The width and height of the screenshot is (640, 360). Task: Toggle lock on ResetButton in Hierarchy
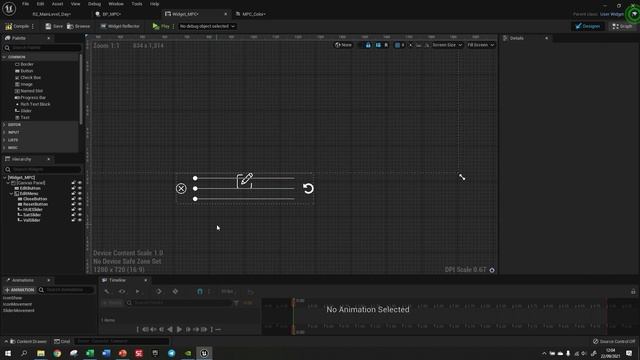[x=73, y=204]
